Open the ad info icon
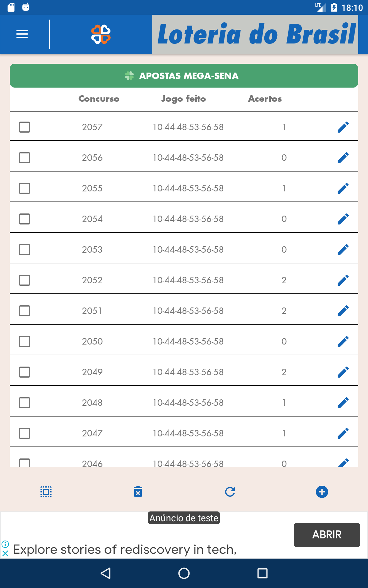The image size is (368, 588). coord(5,544)
